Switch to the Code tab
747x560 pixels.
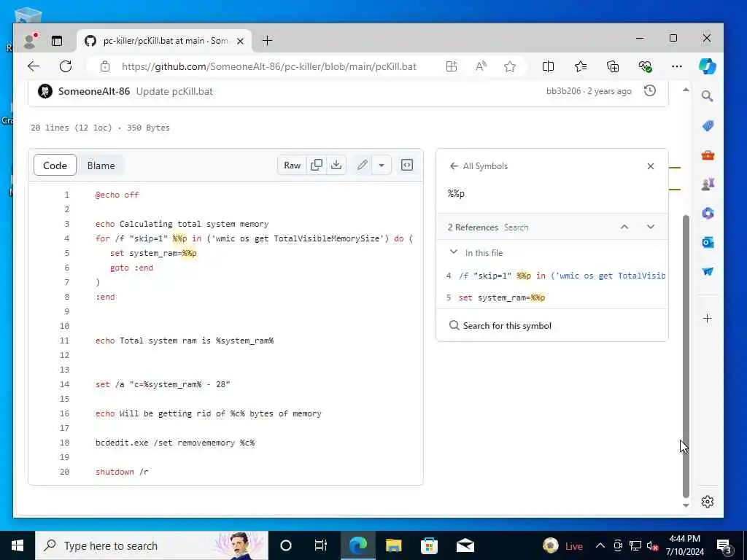[55, 166]
